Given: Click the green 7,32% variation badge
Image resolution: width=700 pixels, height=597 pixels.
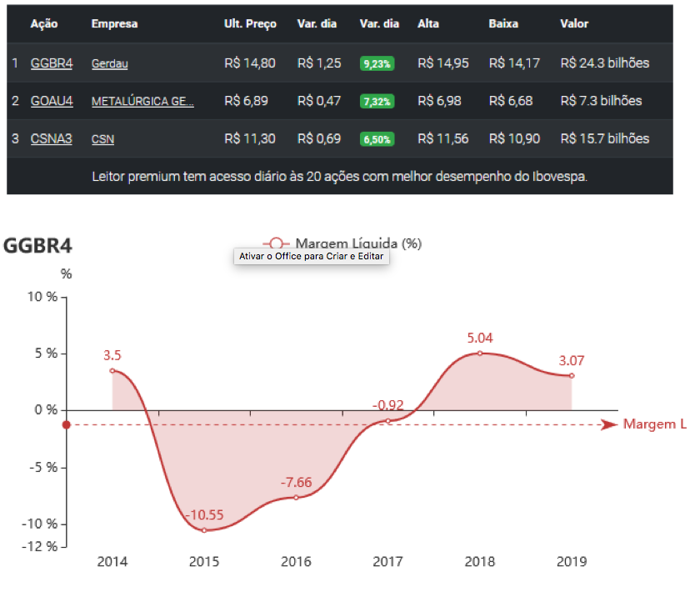Looking at the screenshot, I should tap(377, 101).
